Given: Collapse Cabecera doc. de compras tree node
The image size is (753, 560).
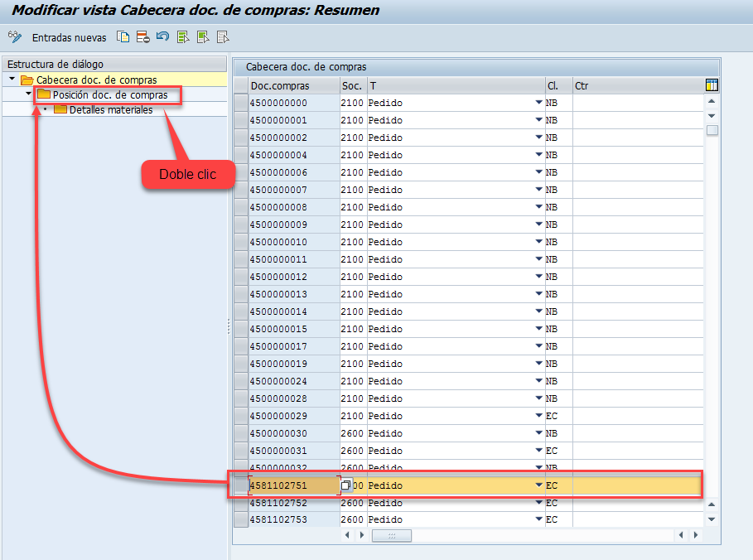Looking at the screenshot, I should [x=12, y=79].
